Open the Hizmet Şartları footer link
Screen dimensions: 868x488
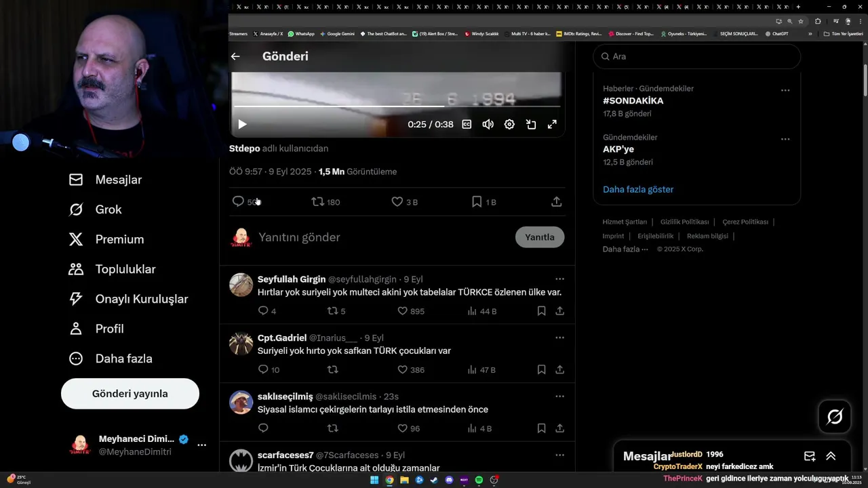(625, 222)
